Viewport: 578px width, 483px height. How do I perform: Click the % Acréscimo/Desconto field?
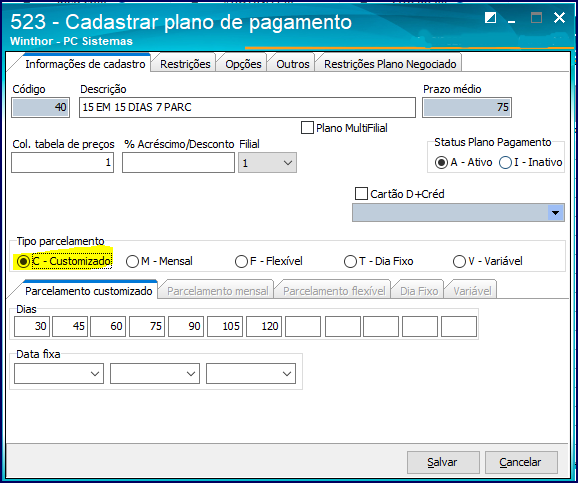pos(178,163)
